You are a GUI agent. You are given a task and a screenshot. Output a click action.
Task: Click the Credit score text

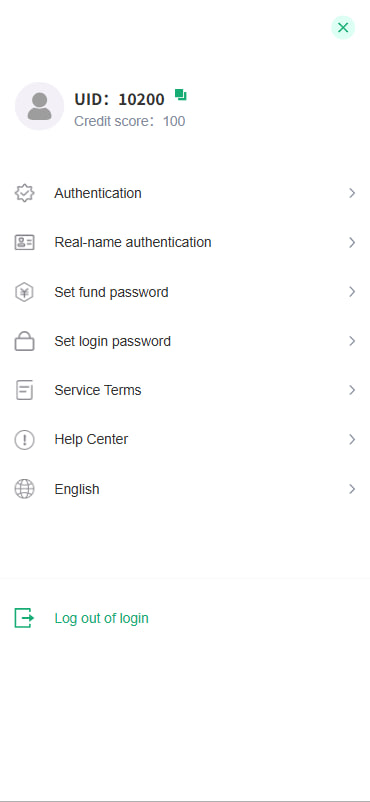coord(129,121)
